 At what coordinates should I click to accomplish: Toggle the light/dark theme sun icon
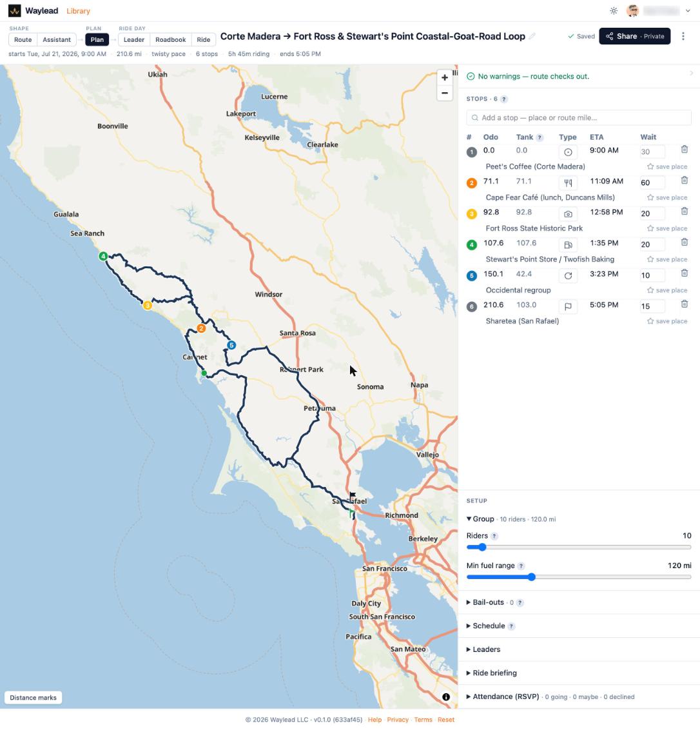point(614,11)
